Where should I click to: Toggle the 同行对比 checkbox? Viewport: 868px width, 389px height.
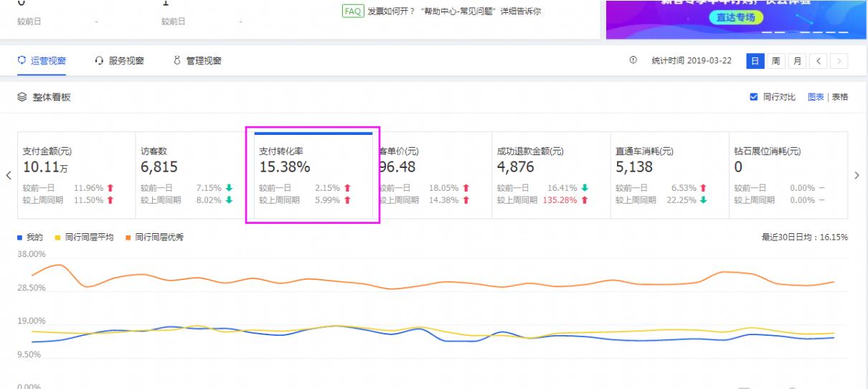[x=753, y=97]
